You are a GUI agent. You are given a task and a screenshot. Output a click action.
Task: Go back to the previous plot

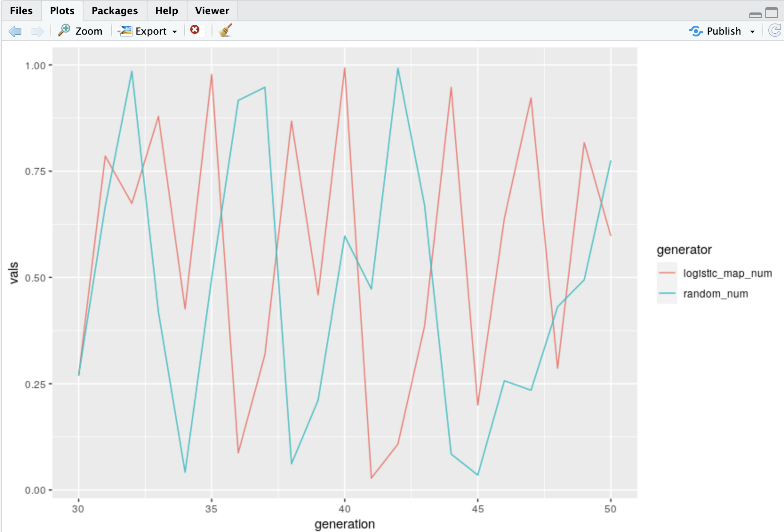click(15, 31)
